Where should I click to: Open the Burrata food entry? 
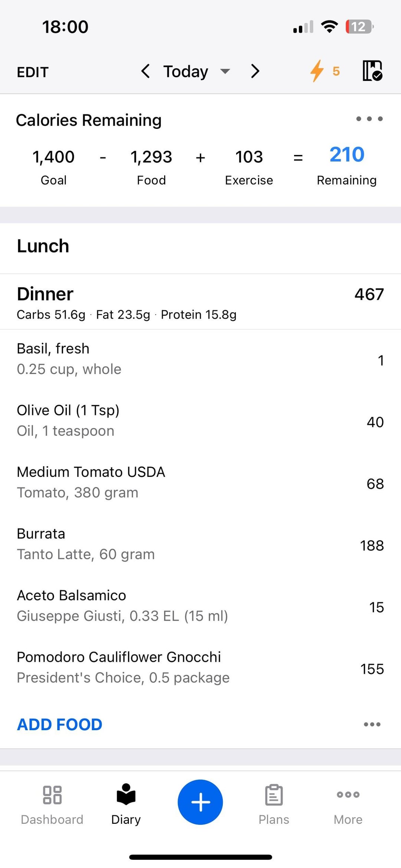(200, 544)
